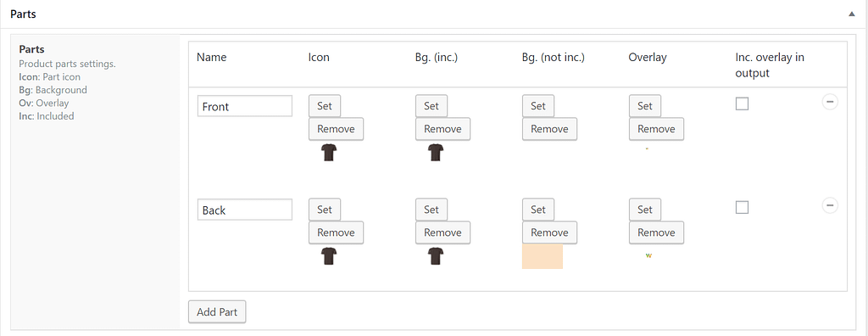Remove the overlay for the Front part
This screenshot has height=336, width=868.
[x=657, y=129]
